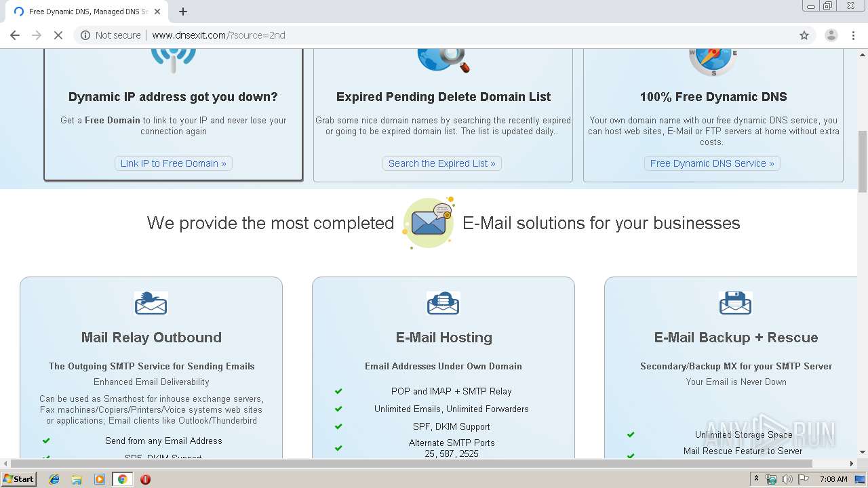Click the globe magnifier Expired Domain icon
This screenshot has width=868, height=488.
pos(443,60)
